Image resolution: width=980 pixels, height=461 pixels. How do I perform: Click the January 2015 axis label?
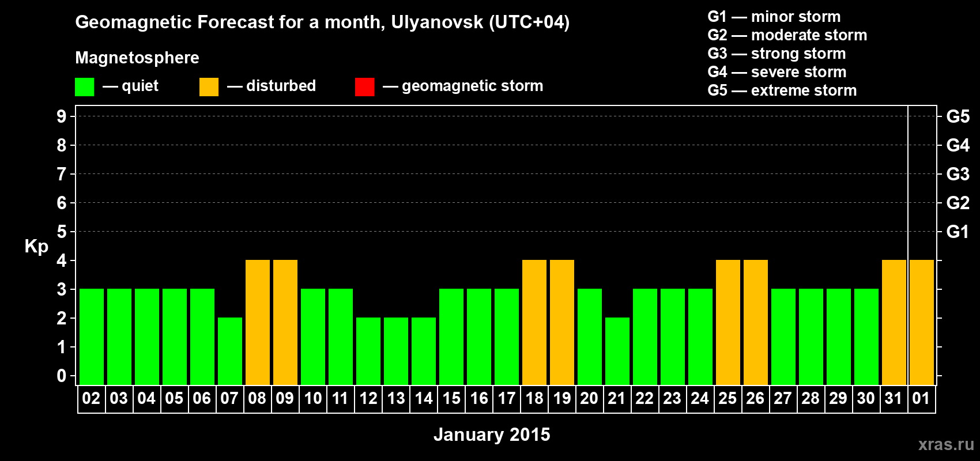[x=492, y=434]
